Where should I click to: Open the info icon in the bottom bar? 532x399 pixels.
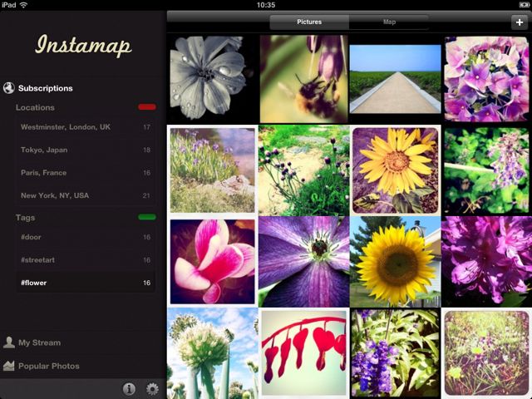tap(129, 389)
